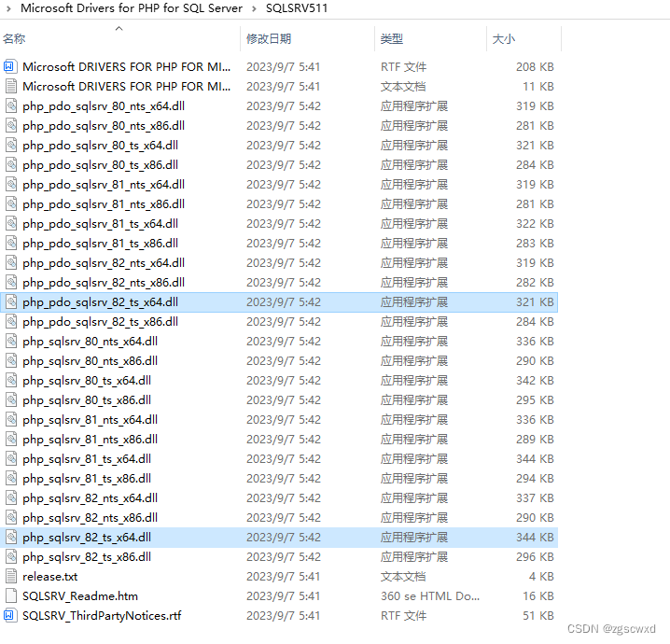Select the Microsoft DRIVERS FOR PHP text document file name
Image resolution: width=670 pixels, height=644 pixels.
127,86
